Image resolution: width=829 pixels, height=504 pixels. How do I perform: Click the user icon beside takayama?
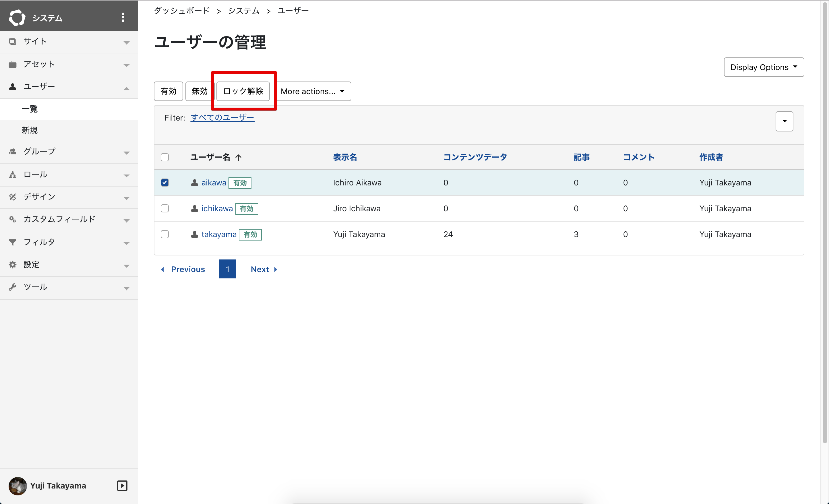coord(194,234)
